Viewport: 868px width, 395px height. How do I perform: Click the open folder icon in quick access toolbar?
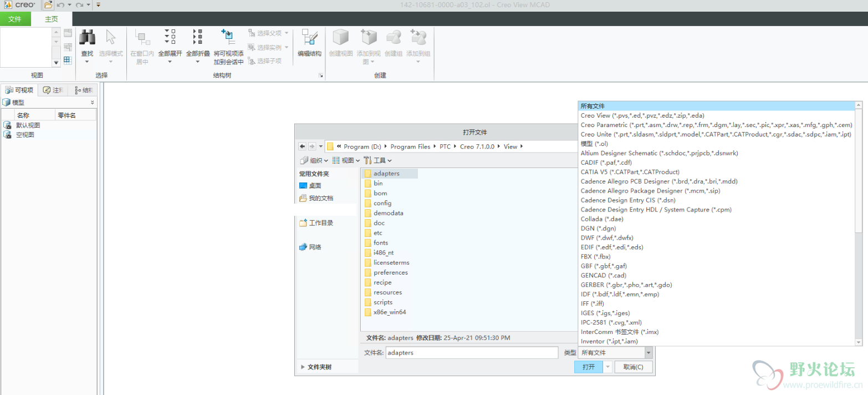[49, 5]
